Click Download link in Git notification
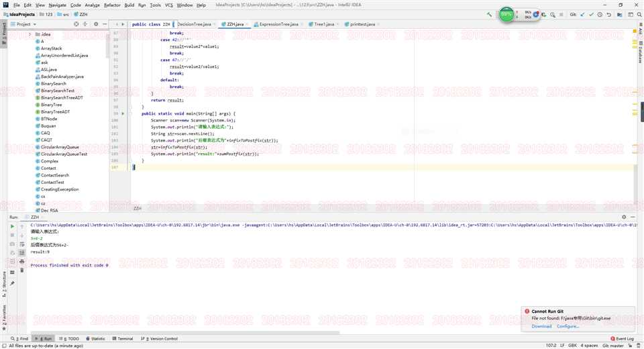The height and width of the screenshot is (349, 644). coord(541,326)
